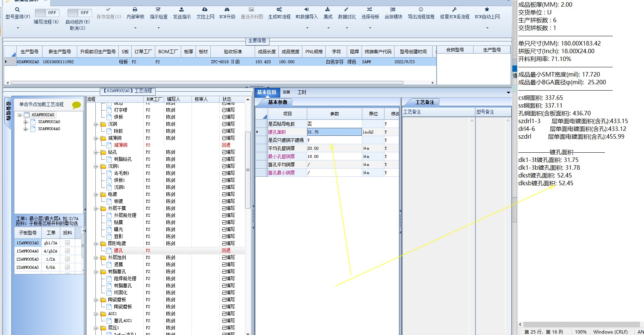Click the 镀孔面积 value field 31.75
Image resolution: width=644 pixels, height=335 pixels.
334,132
